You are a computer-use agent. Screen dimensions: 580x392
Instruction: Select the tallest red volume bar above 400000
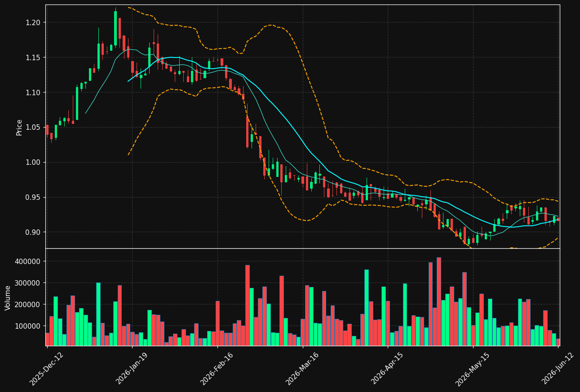coord(439,301)
